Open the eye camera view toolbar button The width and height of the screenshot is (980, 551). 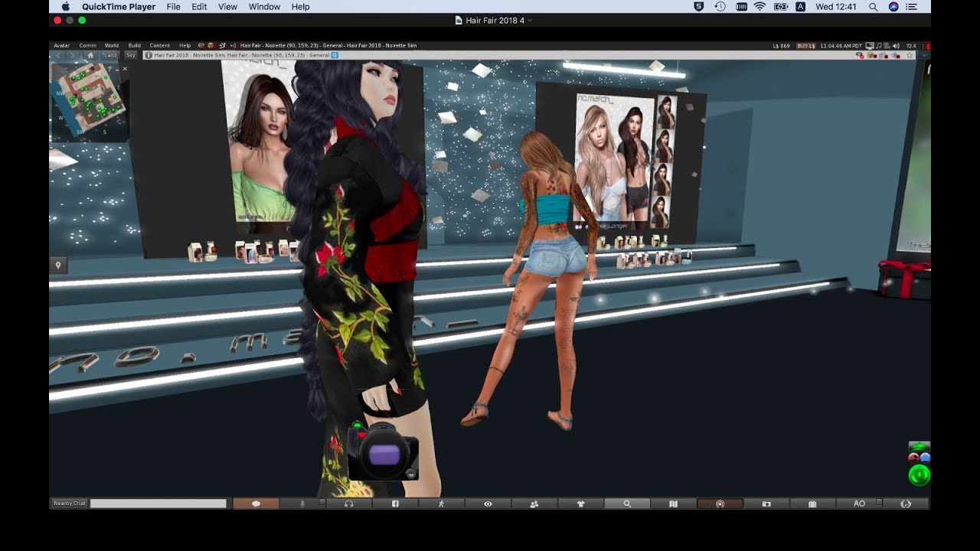click(x=488, y=504)
